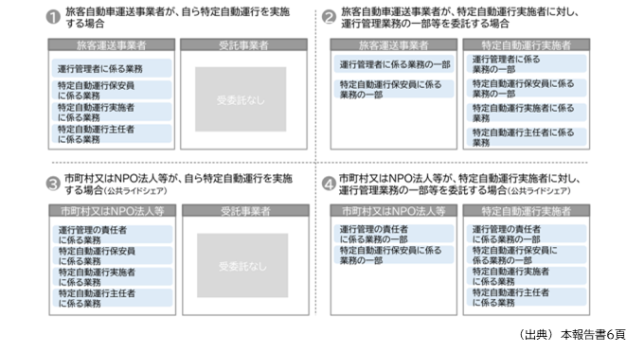
Task: Click 受託事業者 column header in case 3
Action: pos(245,211)
